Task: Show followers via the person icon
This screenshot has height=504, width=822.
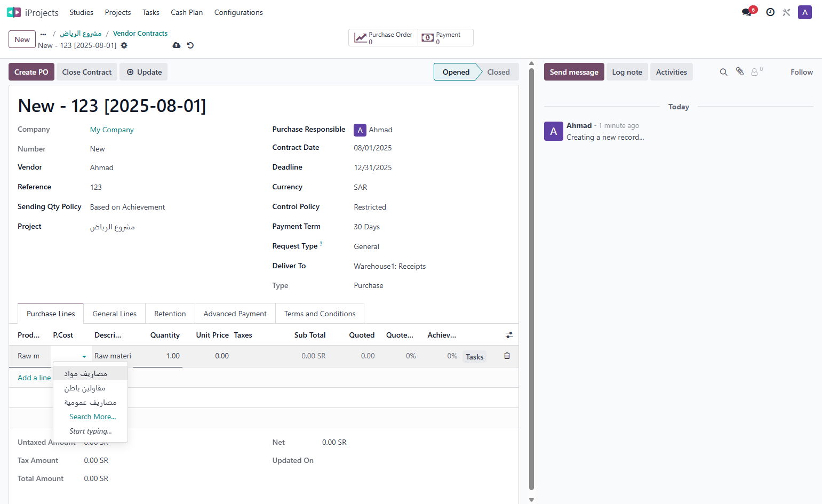Action: pyautogui.click(x=756, y=71)
